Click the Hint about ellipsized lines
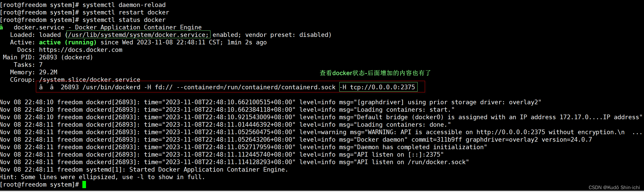Image resolution: width=644 pixels, height=192 pixels. [102, 177]
